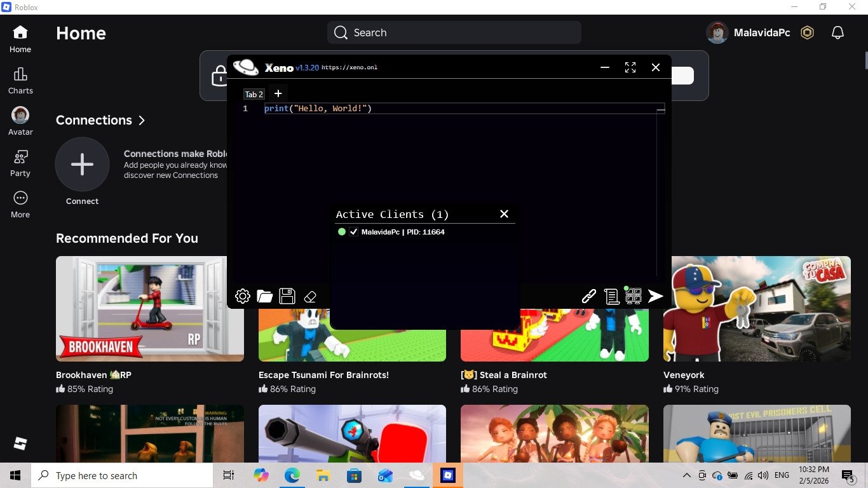Image resolution: width=868 pixels, height=488 pixels.
Task: Close the Active Clients panel
Action: 504,214
